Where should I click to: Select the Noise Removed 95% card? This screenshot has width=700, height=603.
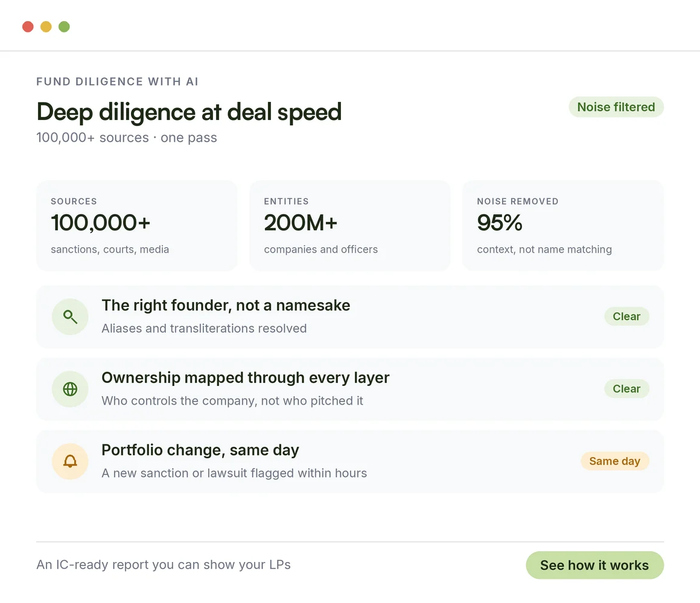(563, 226)
